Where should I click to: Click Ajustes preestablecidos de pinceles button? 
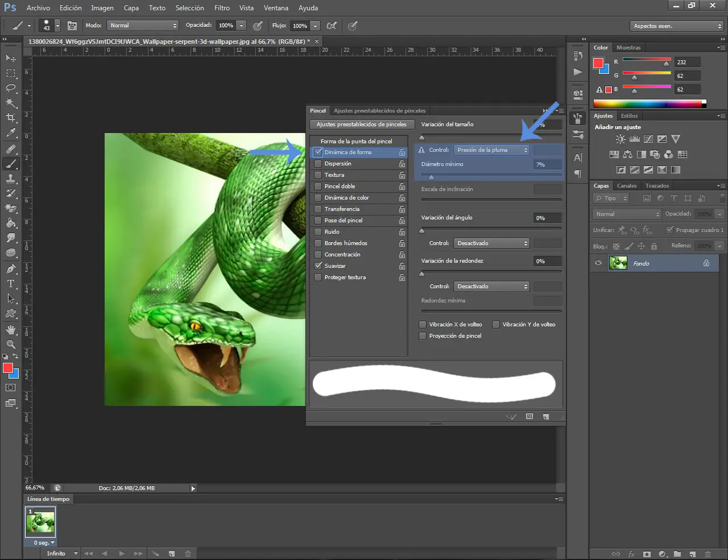pos(362,125)
